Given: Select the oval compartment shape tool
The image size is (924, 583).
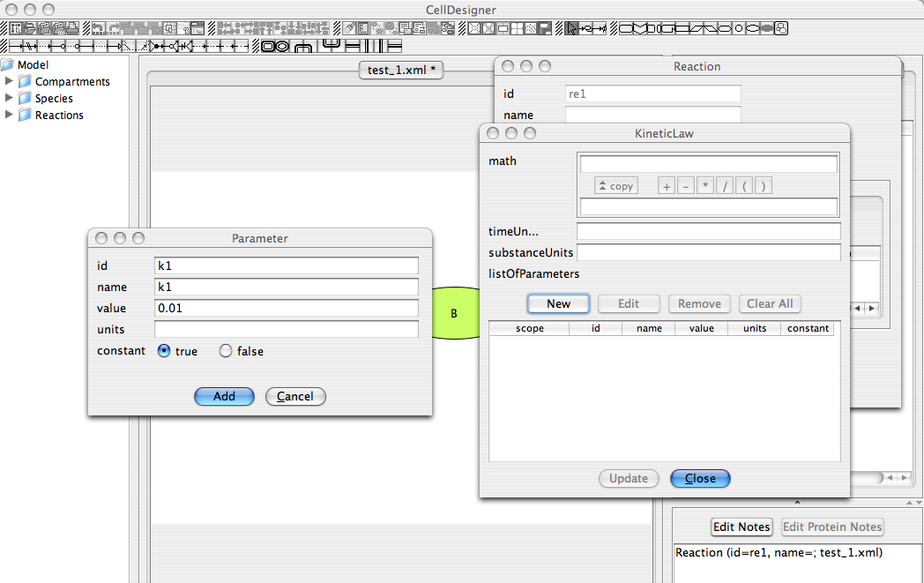Looking at the screenshot, I should click(x=281, y=46).
